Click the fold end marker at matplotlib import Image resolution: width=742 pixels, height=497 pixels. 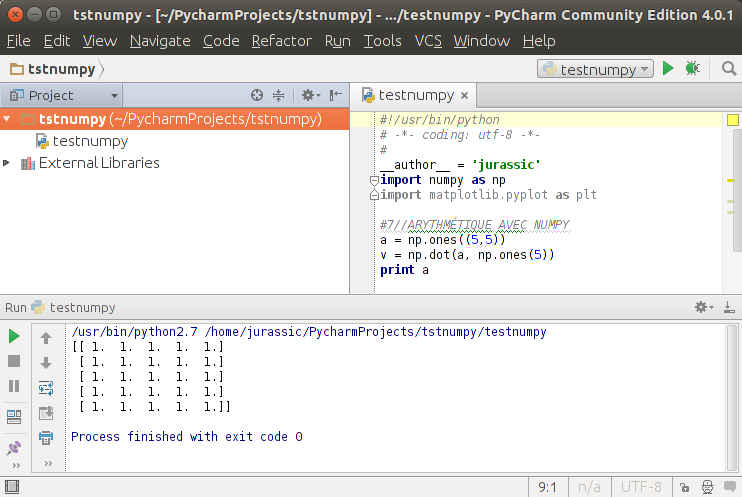pos(374,195)
